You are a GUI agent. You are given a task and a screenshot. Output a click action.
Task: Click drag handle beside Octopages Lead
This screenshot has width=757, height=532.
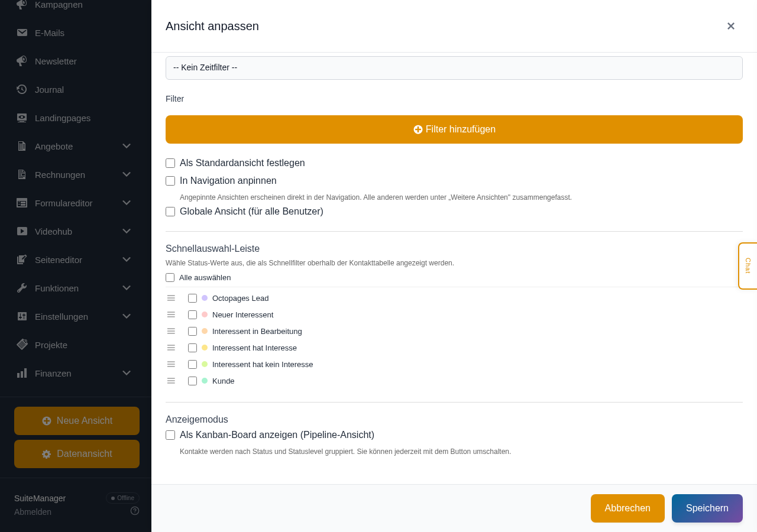[x=171, y=298]
